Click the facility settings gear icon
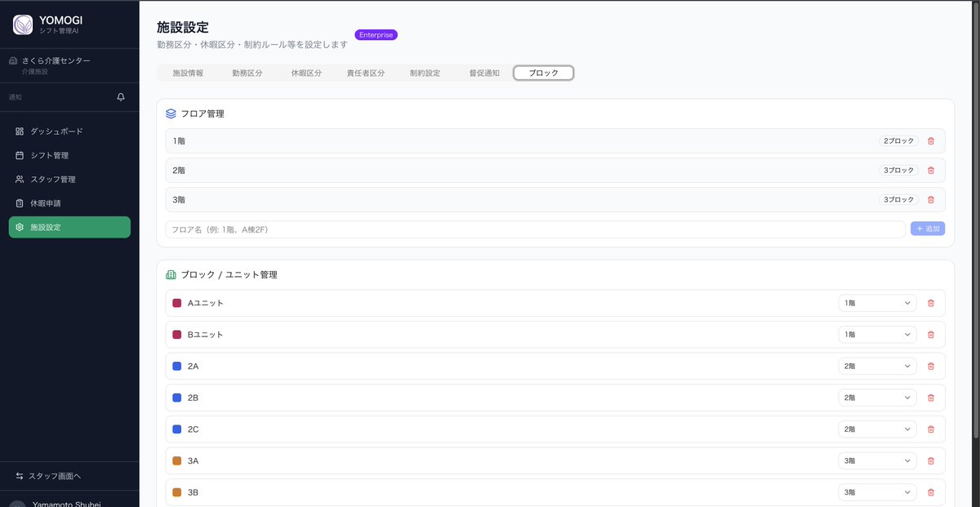 coord(20,227)
